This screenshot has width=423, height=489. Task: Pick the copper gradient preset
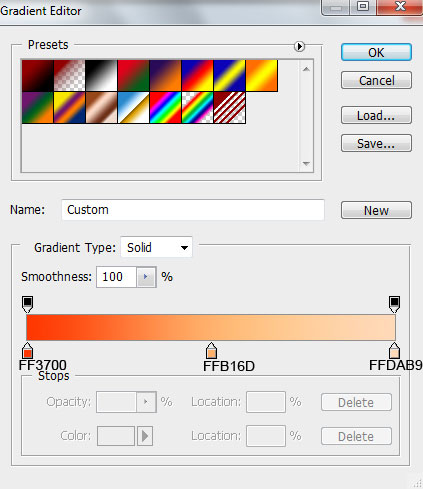pos(101,108)
